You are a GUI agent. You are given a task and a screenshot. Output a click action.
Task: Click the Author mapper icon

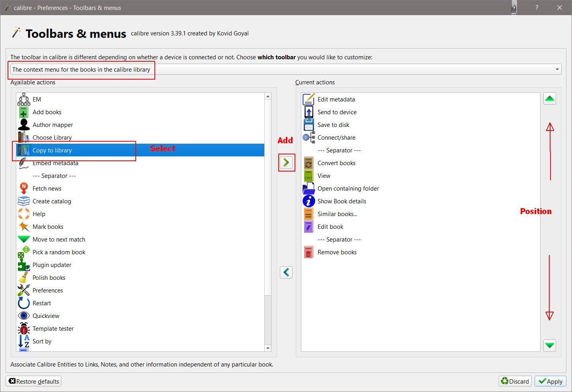tap(24, 125)
